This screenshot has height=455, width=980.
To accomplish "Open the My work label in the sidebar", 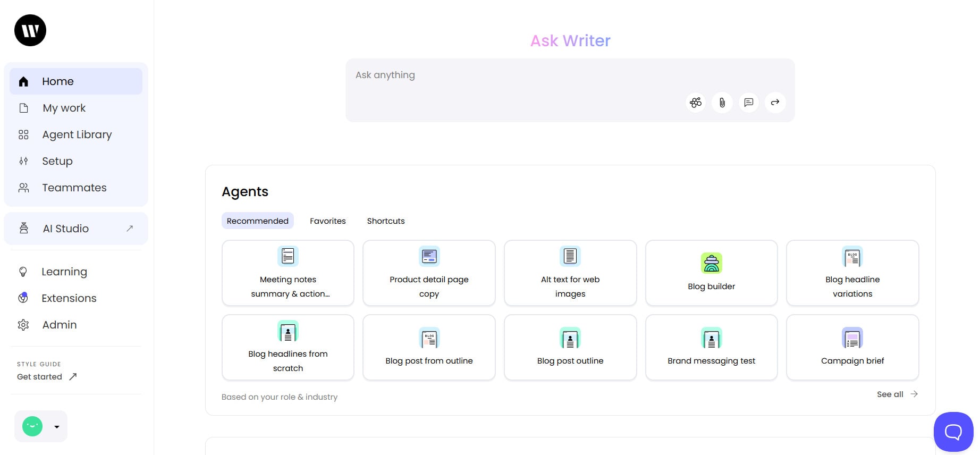I will coord(64,108).
